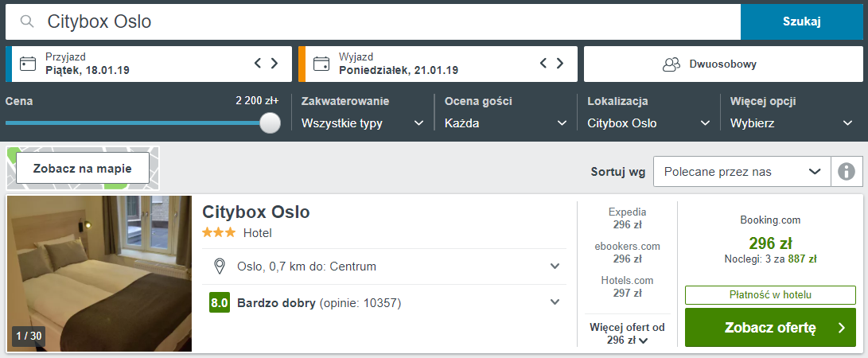Open Zakwaterowanie filter dropdown
Image resolution: width=868 pixels, height=358 pixels.
(x=363, y=123)
